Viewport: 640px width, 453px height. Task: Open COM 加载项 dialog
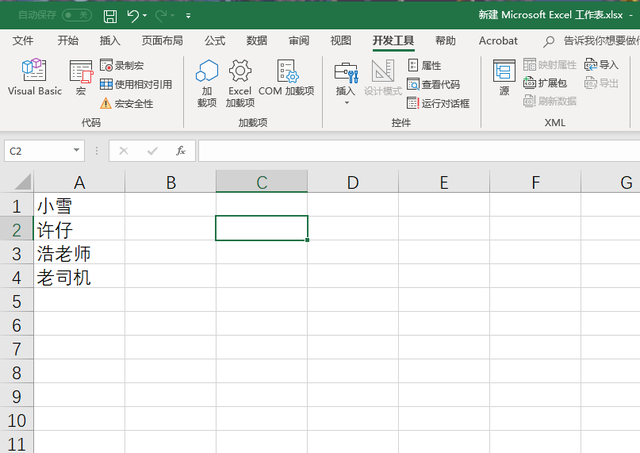pos(287,77)
